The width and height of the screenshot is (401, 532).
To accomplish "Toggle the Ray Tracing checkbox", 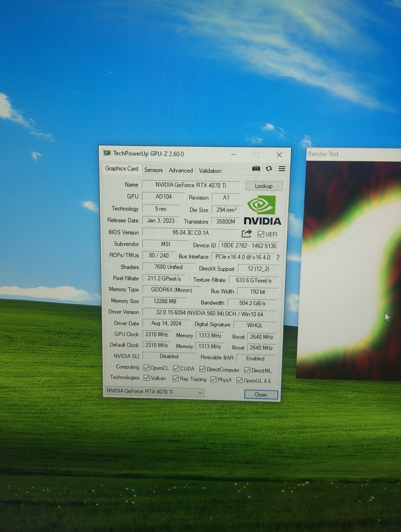I will pyautogui.click(x=175, y=379).
